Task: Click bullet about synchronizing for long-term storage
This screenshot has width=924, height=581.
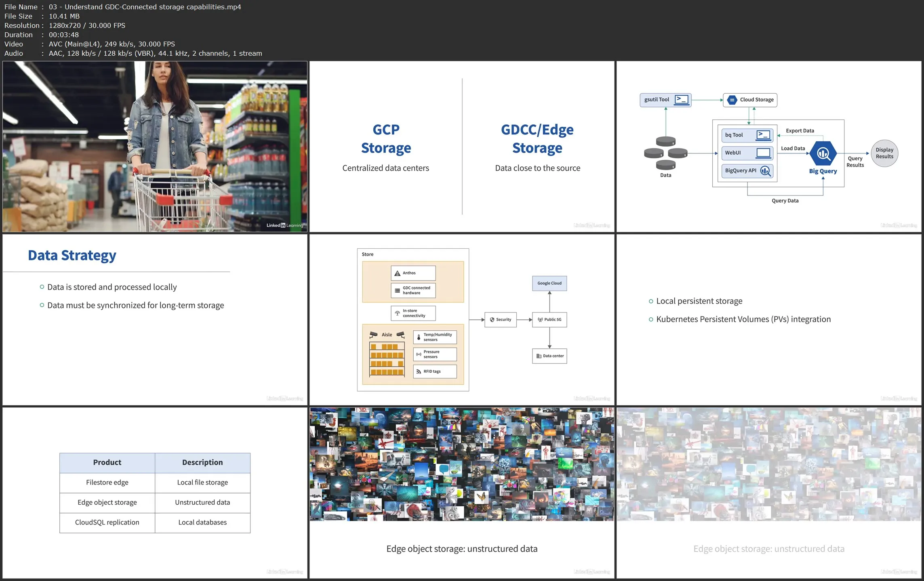Action: 135,305
